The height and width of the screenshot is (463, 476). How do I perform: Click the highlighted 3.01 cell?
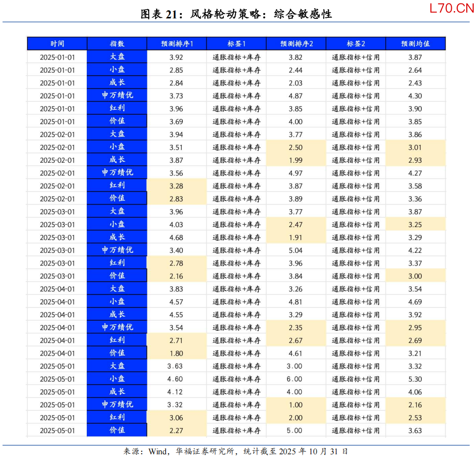415,147
